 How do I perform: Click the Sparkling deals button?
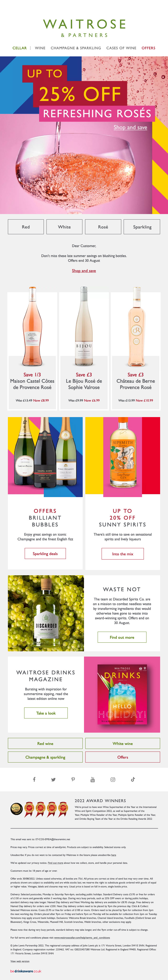pyautogui.click(x=45, y=553)
